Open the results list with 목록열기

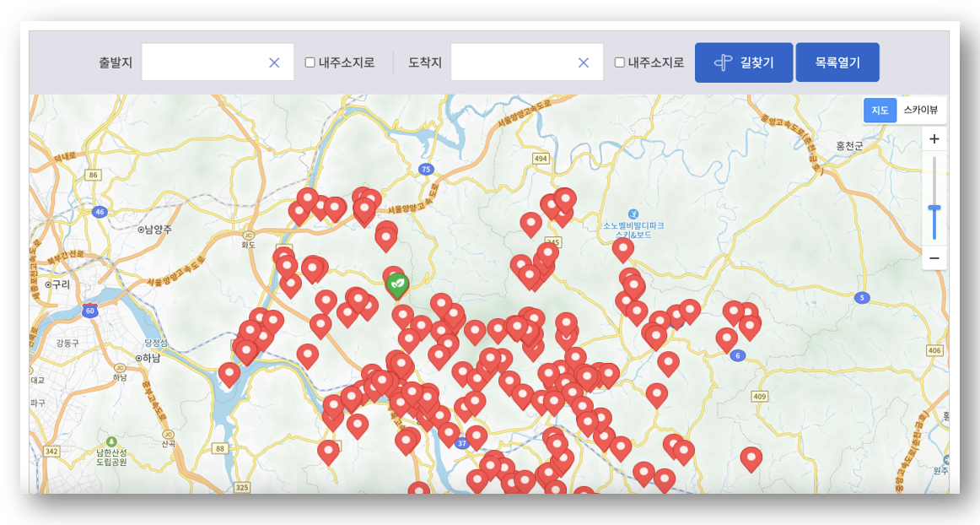tap(837, 62)
